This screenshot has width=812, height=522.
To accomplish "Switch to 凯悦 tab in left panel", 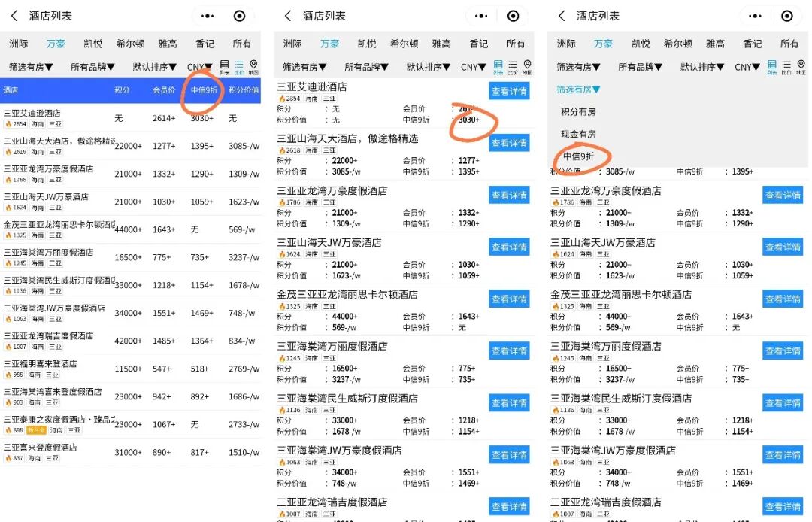I will 93,44.
